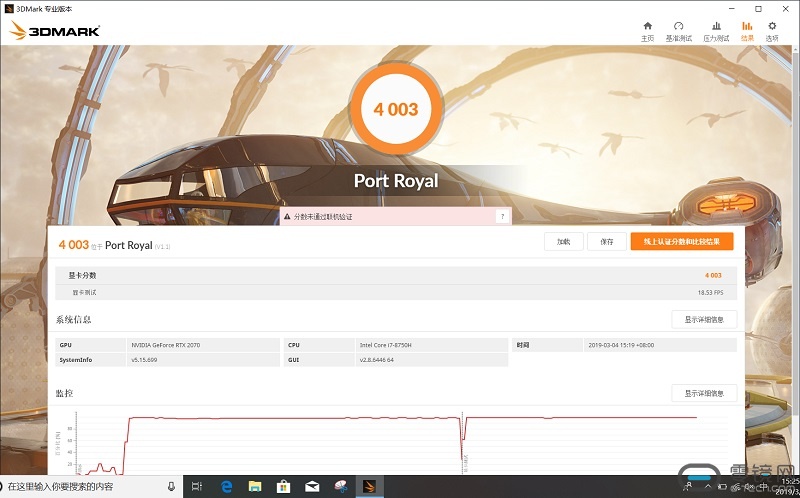Click the Intel Core i7-8750H value

(x=385, y=345)
